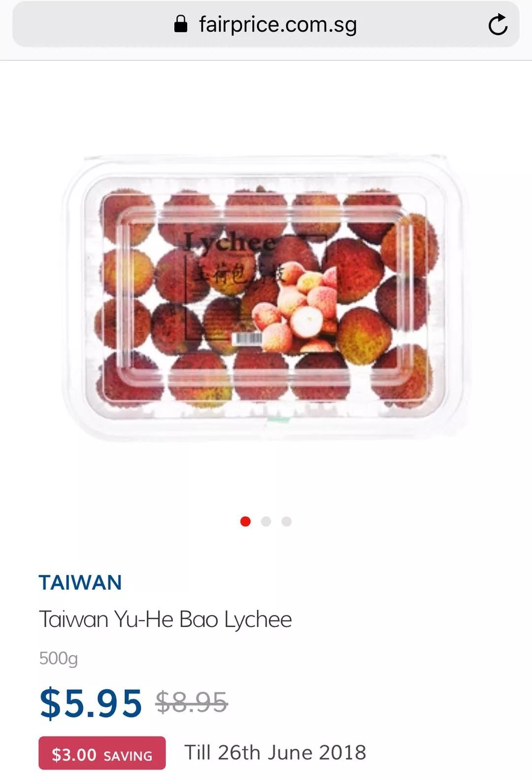Open the TAIWAN brand link
532x780 pixels.
(80, 582)
